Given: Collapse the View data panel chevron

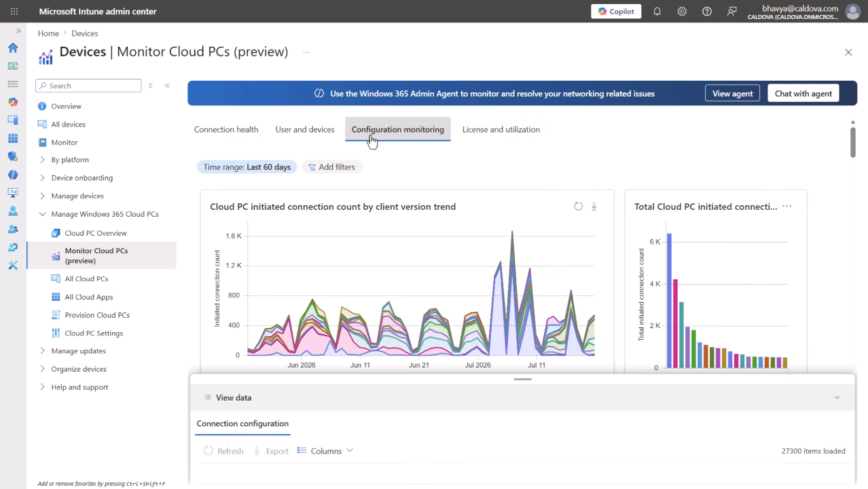Looking at the screenshot, I should (x=837, y=397).
